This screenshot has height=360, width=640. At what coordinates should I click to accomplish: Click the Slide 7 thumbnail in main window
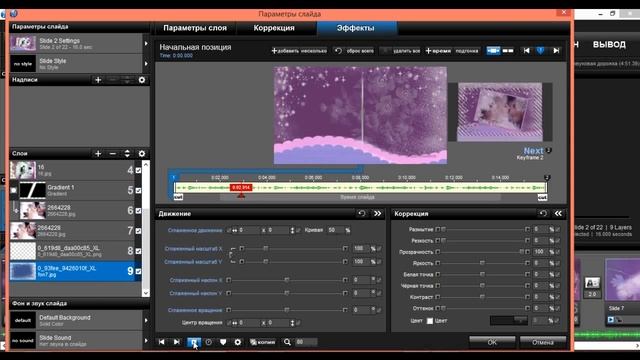pos(622,281)
